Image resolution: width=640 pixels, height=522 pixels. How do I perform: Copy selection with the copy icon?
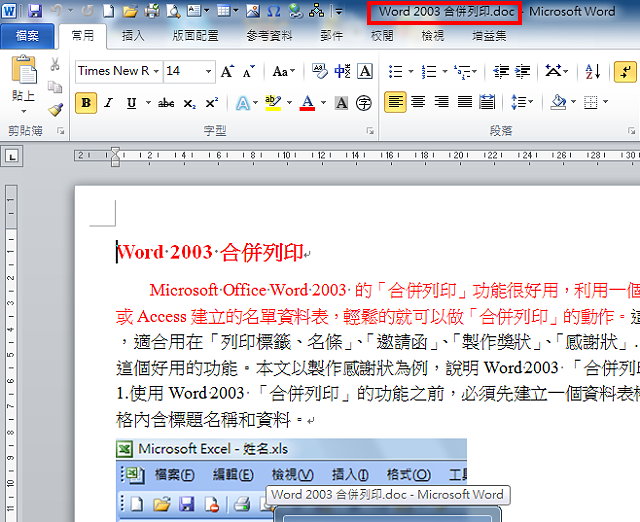tap(55, 87)
